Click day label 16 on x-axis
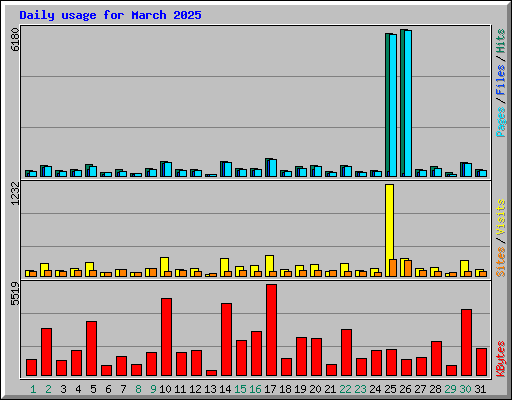The height and width of the screenshot is (400, 512). click(255, 389)
